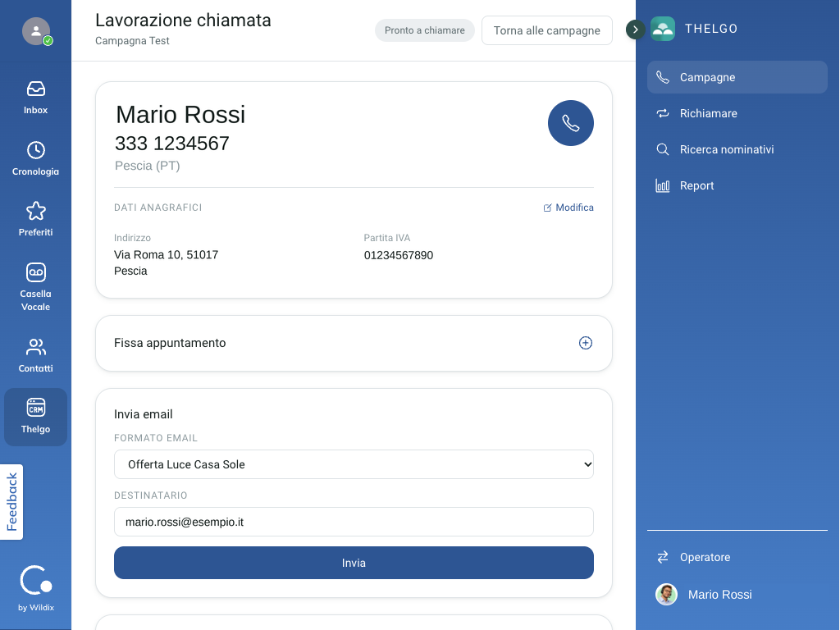The width and height of the screenshot is (840, 630).
Task: Open Ricerca nominativi menu item
Action: (737, 149)
